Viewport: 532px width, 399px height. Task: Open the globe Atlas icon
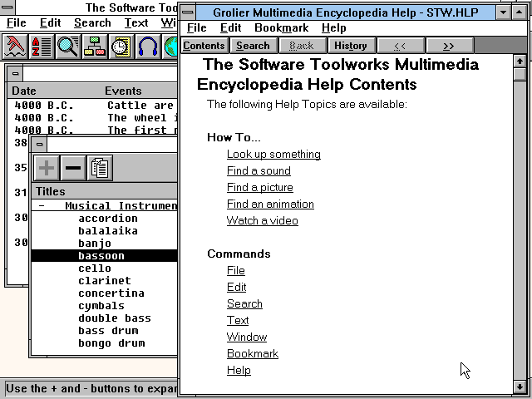point(170,47)
